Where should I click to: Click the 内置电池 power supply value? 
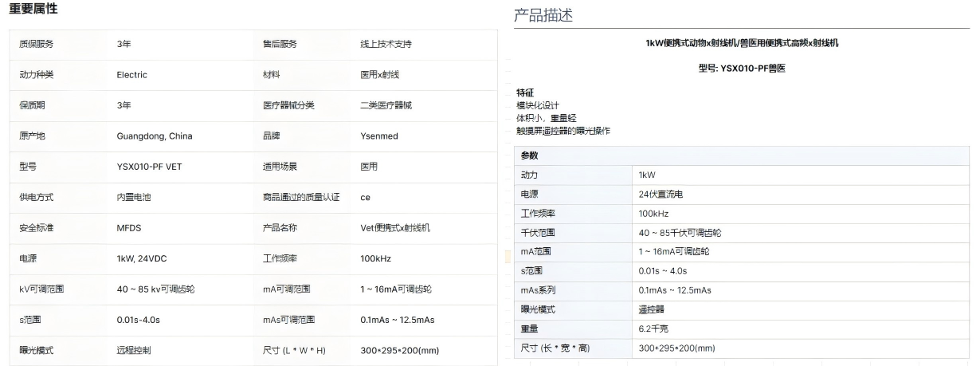click(x=133, y=197)
